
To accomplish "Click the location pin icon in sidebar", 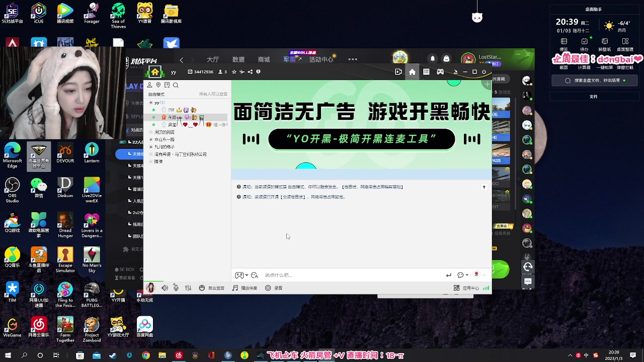I will pyautogui.click(x=158, y=85).
